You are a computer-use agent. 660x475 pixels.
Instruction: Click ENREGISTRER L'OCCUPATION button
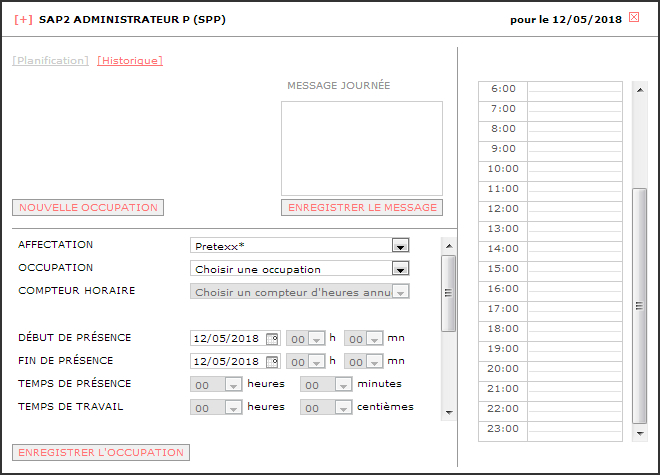tap(101, 453)
